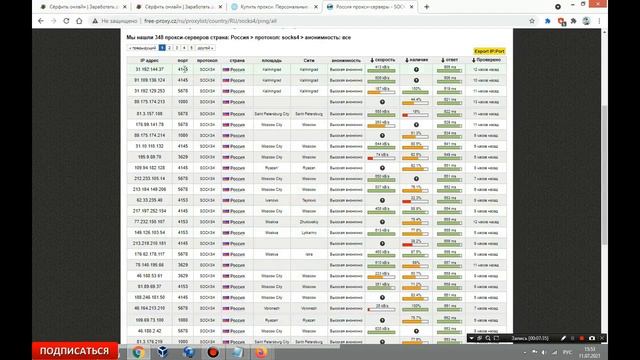Open the Chrome profile avatar

pyautogui.click(x=586, y=21)
